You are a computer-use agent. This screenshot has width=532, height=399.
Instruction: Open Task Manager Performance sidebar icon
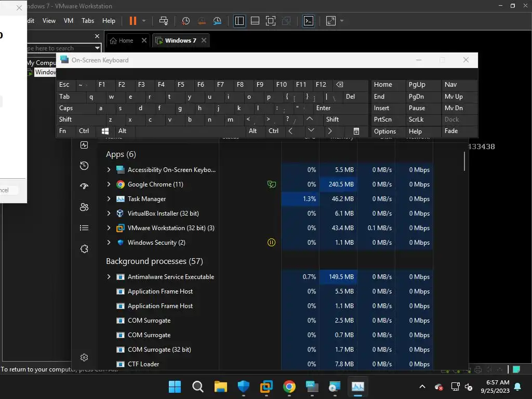84,145
